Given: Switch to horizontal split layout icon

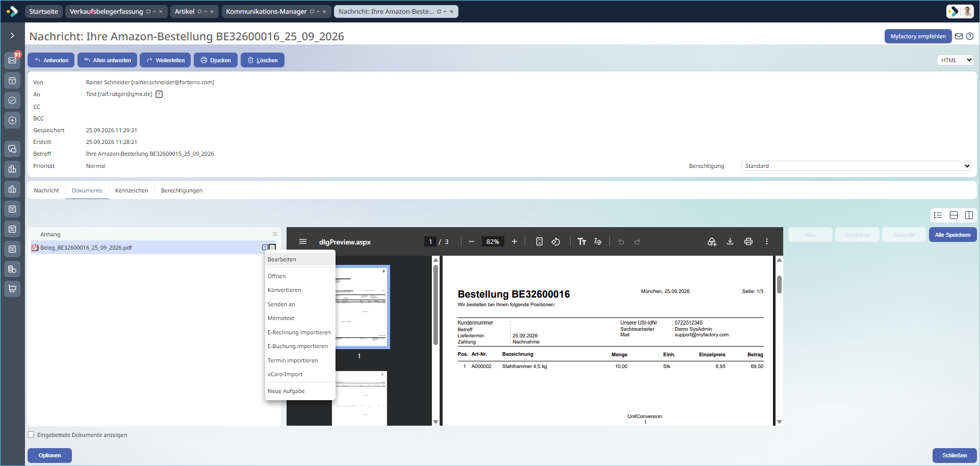Looking at the screenshot, I should [953, 215].
